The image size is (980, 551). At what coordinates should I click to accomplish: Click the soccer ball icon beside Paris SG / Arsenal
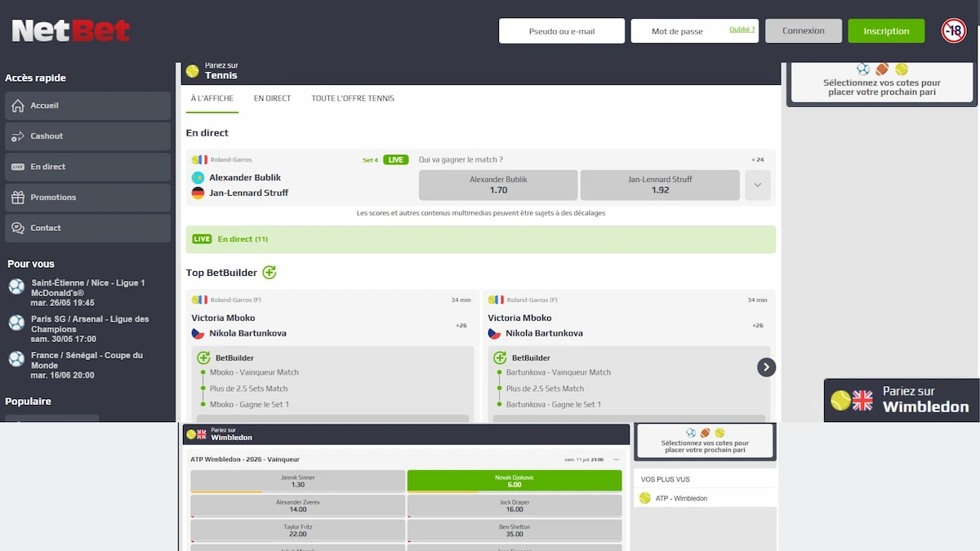pyautogui.click(x=16, y=323)
